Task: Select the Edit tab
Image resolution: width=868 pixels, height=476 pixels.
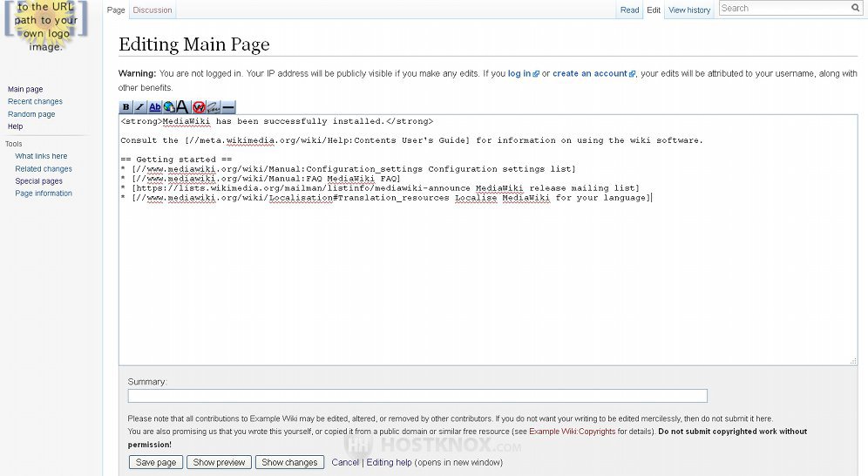Action: tap(654, 10)
